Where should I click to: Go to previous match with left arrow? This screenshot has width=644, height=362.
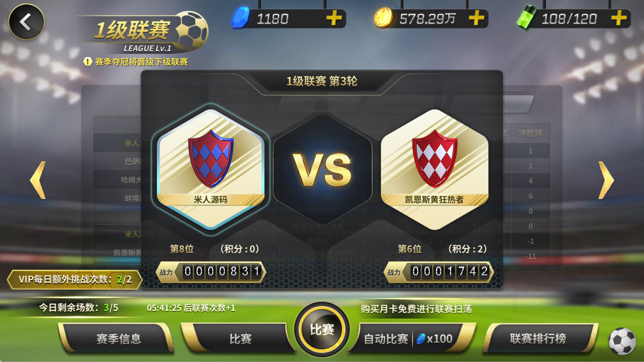[x=38, y=180]
